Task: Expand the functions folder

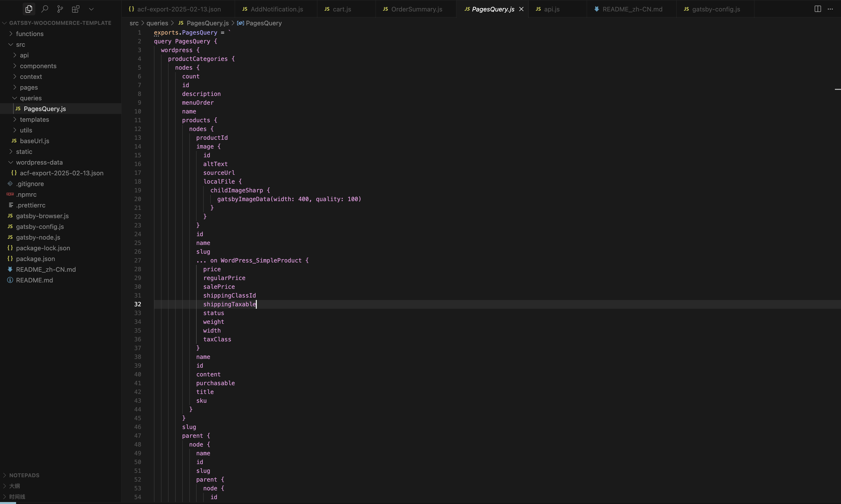Action: coord(29,34)
